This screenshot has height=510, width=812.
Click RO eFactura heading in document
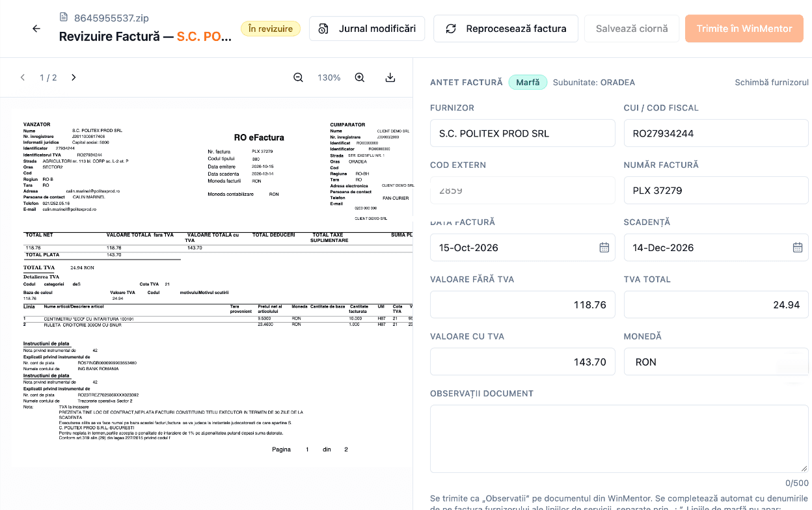[259, 137]
